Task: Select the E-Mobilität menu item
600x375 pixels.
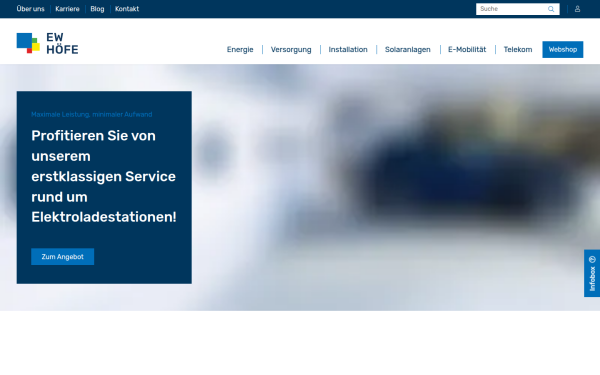Action: point(467,49)
